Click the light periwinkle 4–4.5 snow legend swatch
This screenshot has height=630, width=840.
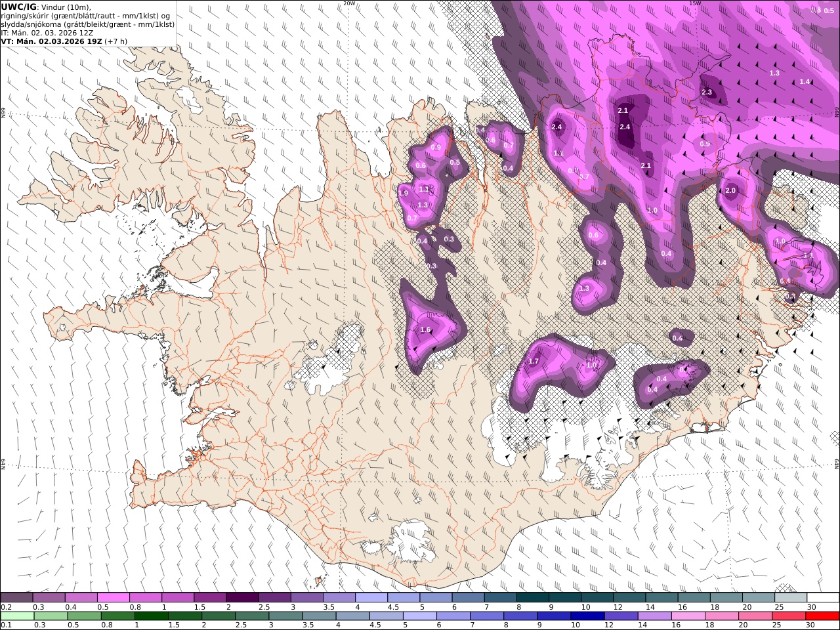pos(371,598)
